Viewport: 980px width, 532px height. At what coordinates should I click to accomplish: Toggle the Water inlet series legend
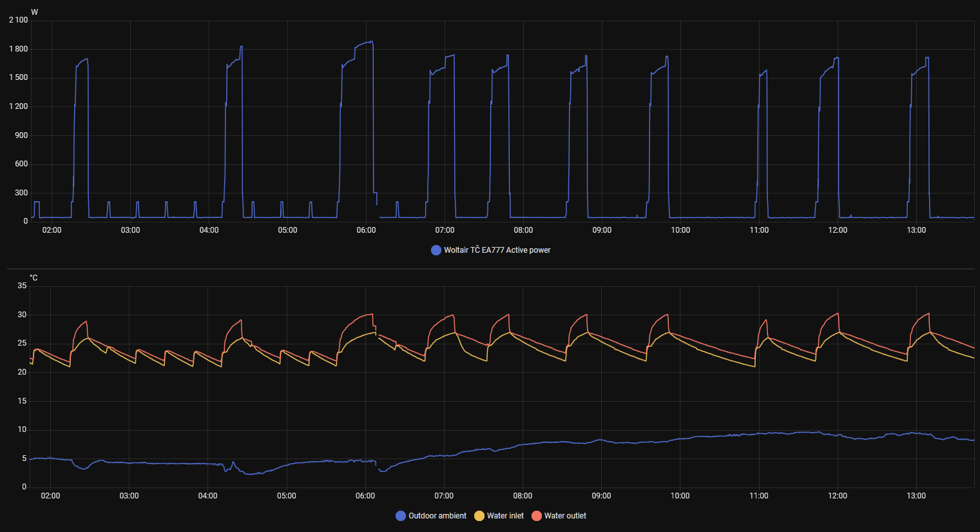point(499,516)
